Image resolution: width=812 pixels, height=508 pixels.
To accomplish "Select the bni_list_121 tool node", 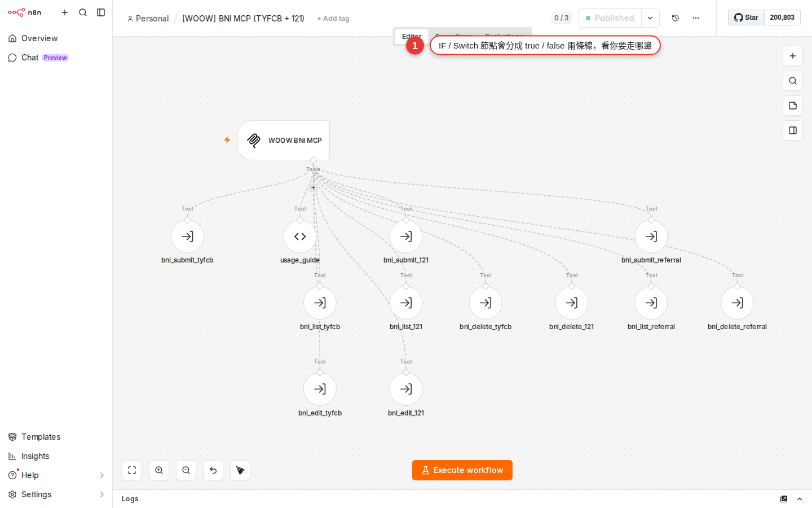I will pyautogui.click(x=406, y=303).
